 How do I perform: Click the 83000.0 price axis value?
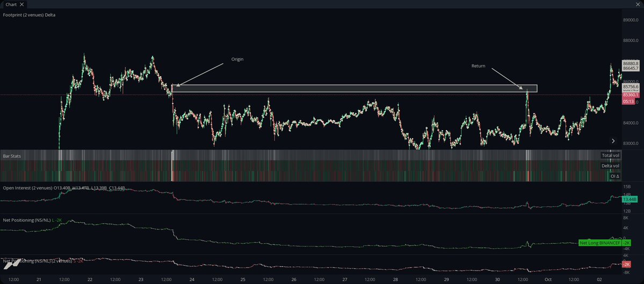click(631, 144)
